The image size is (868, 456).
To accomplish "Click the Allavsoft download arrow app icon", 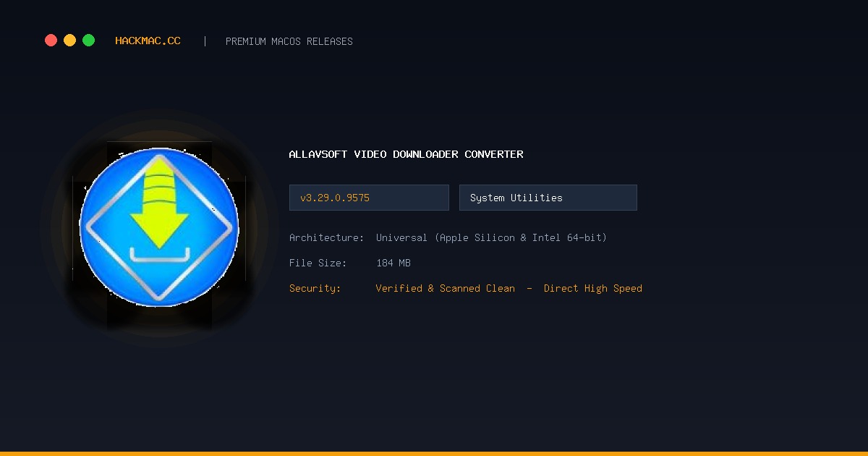I will click(159, 228).
